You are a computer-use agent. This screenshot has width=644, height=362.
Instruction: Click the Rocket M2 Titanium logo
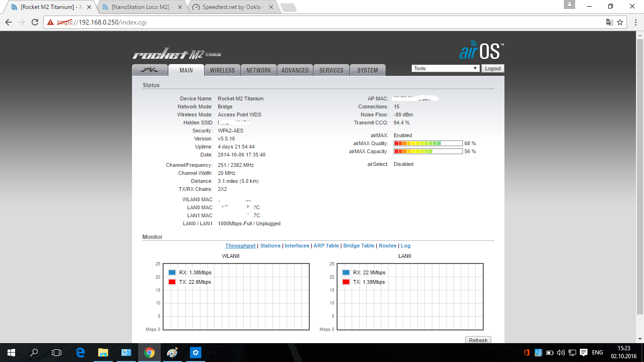coord(177,54)
